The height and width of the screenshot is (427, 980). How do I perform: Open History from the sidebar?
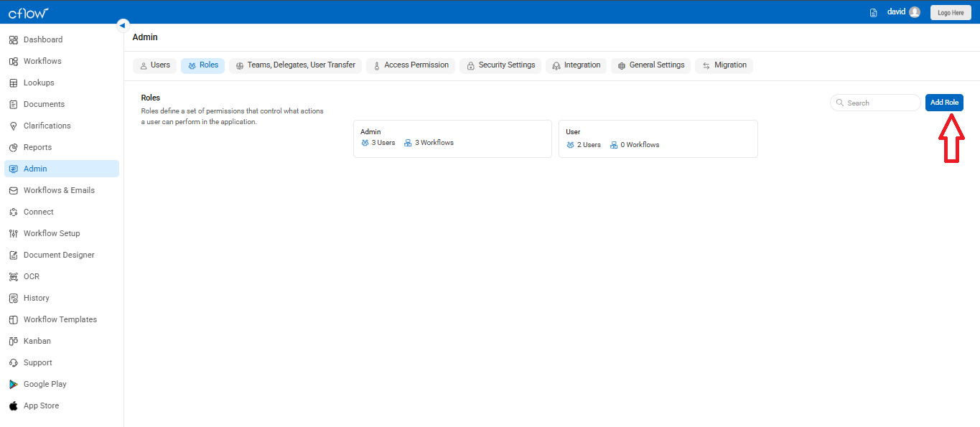point(62,298)
